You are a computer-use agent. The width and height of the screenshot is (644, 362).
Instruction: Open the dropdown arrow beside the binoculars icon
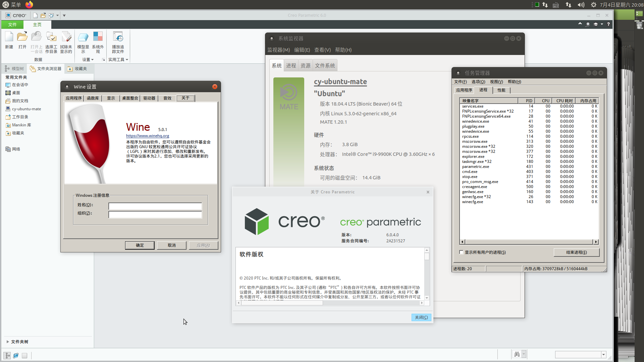coord(524,354)
